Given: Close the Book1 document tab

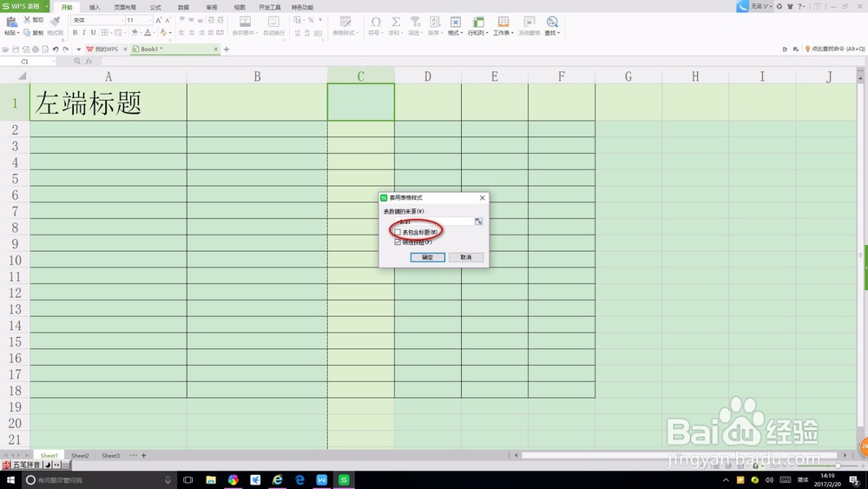Looking at the screenshot, I should [x=216, y=50].
